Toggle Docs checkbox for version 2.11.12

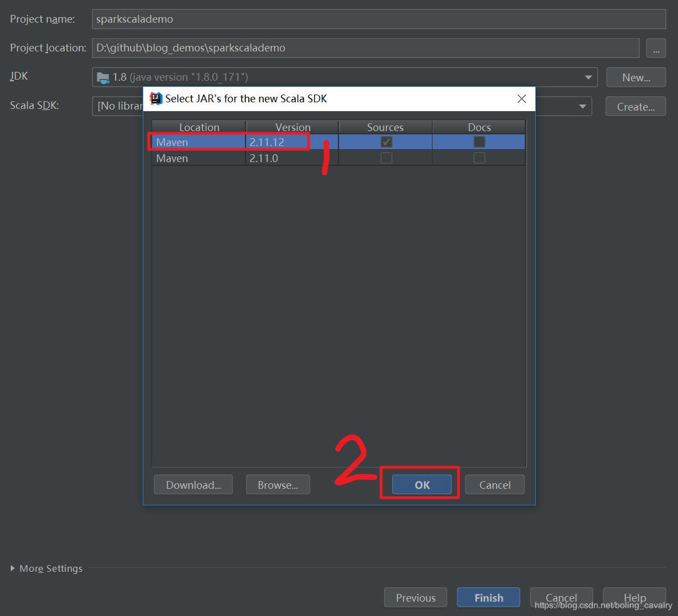coord(479,142)
